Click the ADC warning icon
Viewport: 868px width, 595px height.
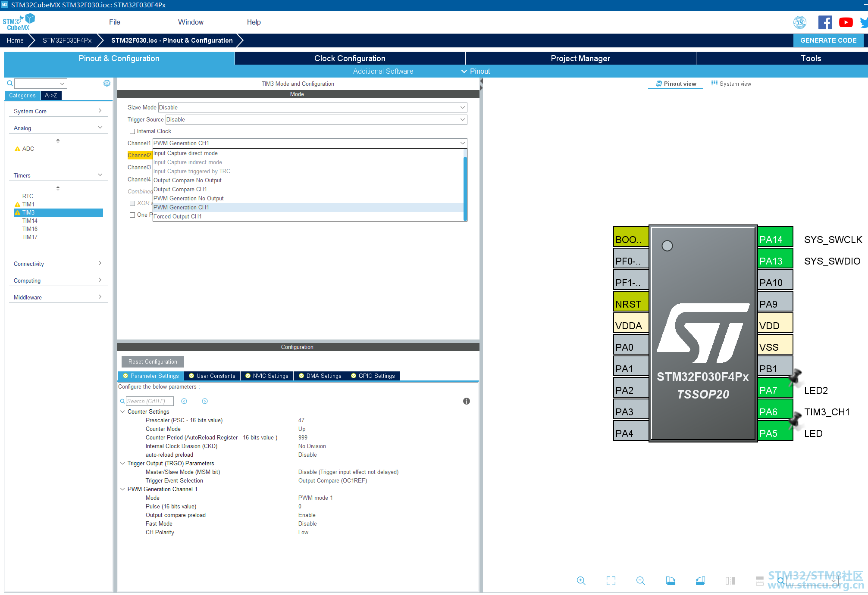click(17, 149)
